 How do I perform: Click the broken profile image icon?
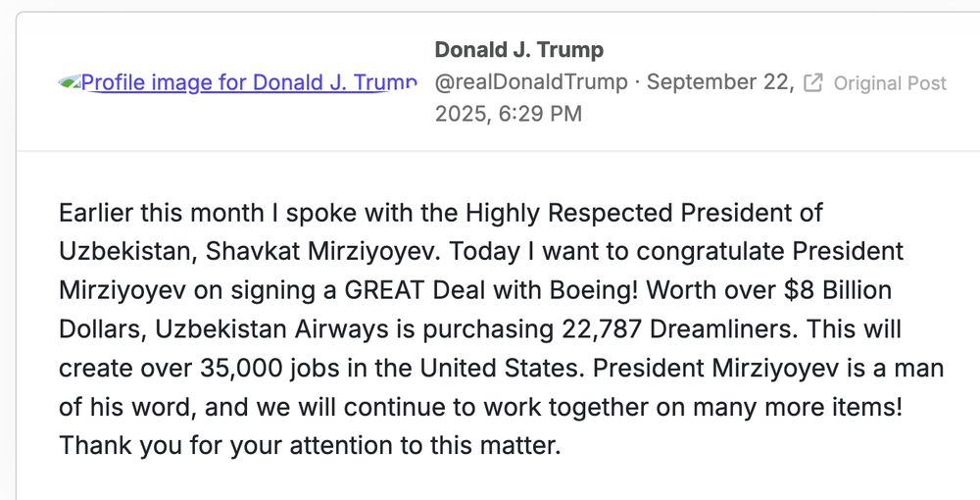70,82
